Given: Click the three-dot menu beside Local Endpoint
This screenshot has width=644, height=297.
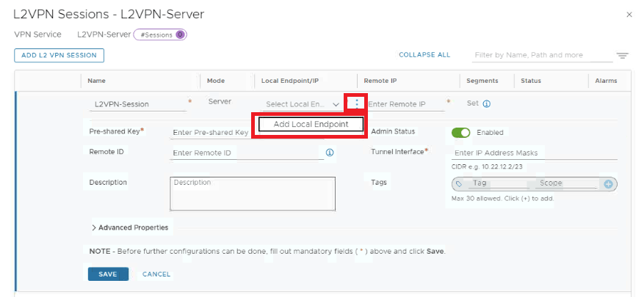Looking at the screenshot, I should (356, 104).
